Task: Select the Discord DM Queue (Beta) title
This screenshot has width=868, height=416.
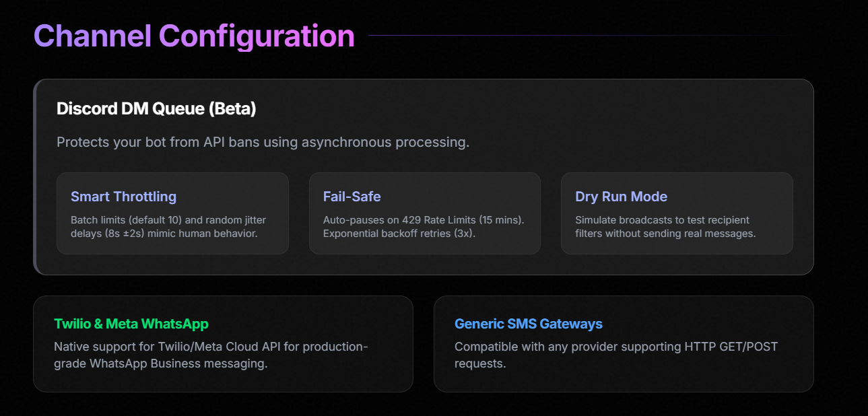Action: (x=156, y=108)
